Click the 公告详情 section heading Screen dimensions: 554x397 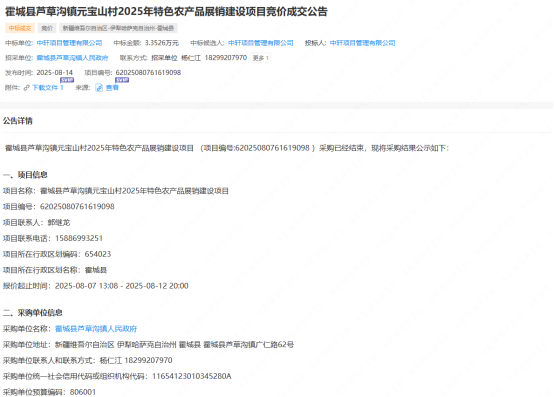18,121
